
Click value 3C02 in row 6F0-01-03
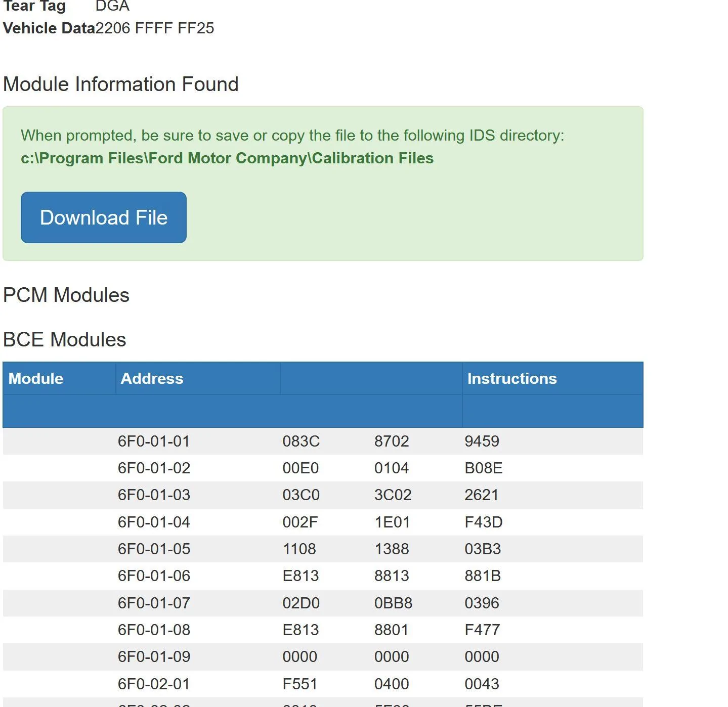pos(393,495)
